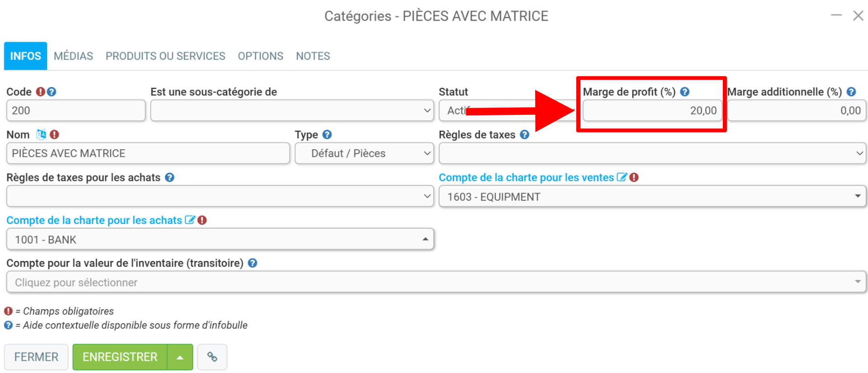This screenshot has width=868, height=373.
Task: Open Est une sous-catégorie de dropdown
Action: [292, 110]
